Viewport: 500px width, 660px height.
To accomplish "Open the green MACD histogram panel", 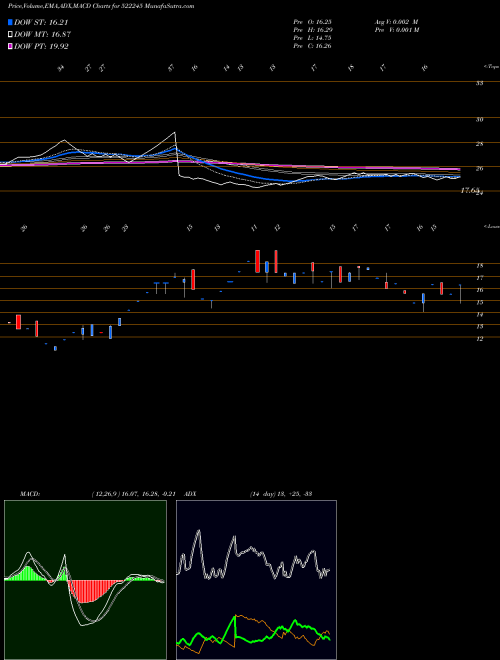I will 85,580.
